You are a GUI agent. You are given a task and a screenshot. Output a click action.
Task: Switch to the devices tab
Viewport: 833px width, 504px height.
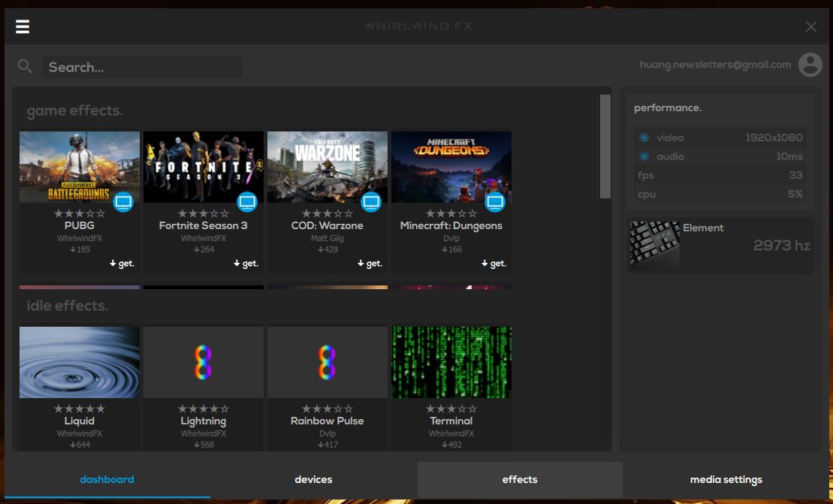(313, 479)
